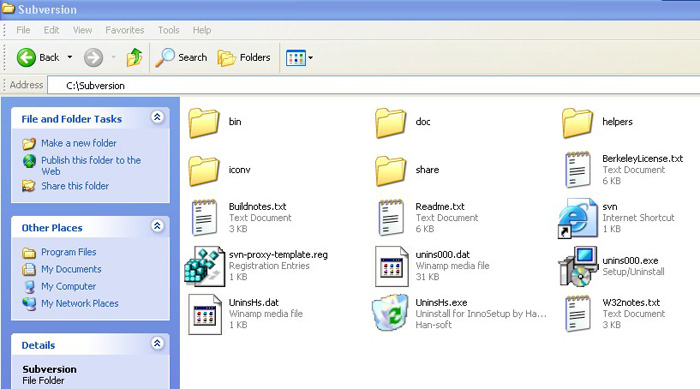This screenshot has width=700, height=389.
Task: Select the svn Internet Shortcut icon
Action: (x=578, y=218)
